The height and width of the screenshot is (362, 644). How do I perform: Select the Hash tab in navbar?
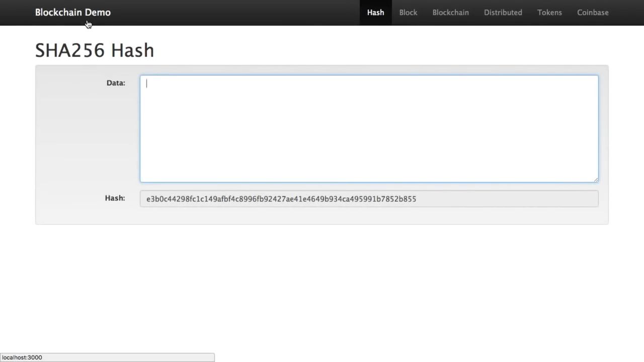[375, 13]
